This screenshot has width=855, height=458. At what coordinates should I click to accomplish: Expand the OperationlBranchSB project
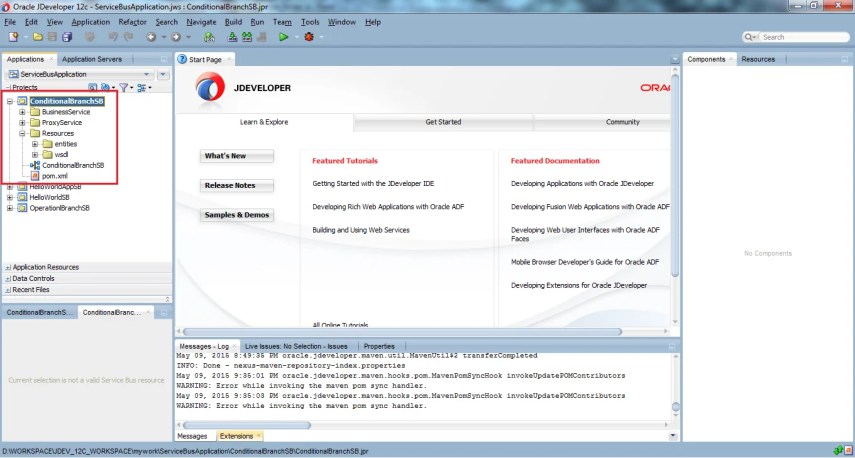10,208
